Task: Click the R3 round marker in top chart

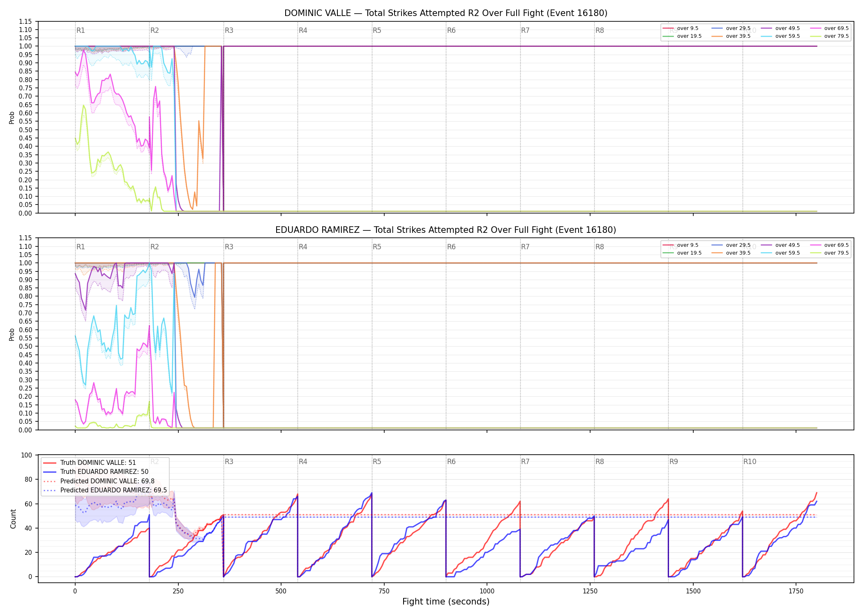Action: pyautogui.click(x=229, y=30)
